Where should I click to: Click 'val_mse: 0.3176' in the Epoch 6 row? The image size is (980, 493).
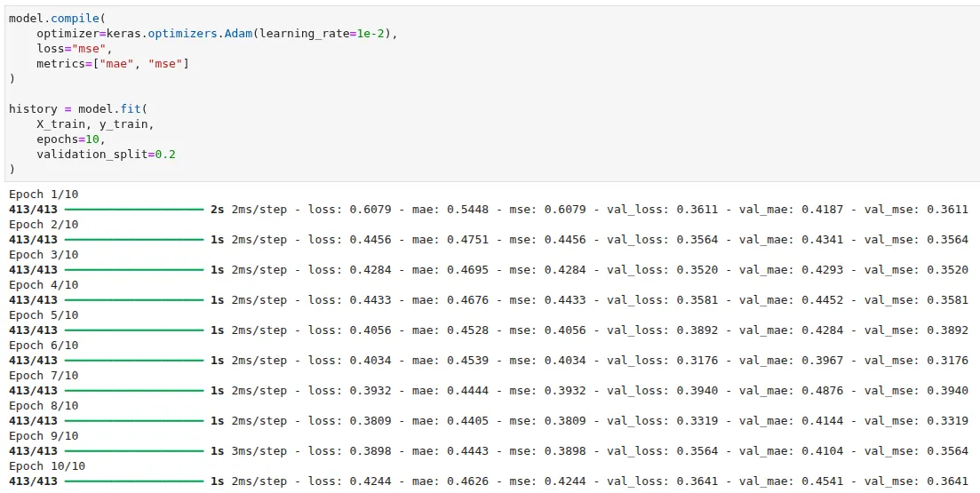pyautogui.click(x=916, y=361)
